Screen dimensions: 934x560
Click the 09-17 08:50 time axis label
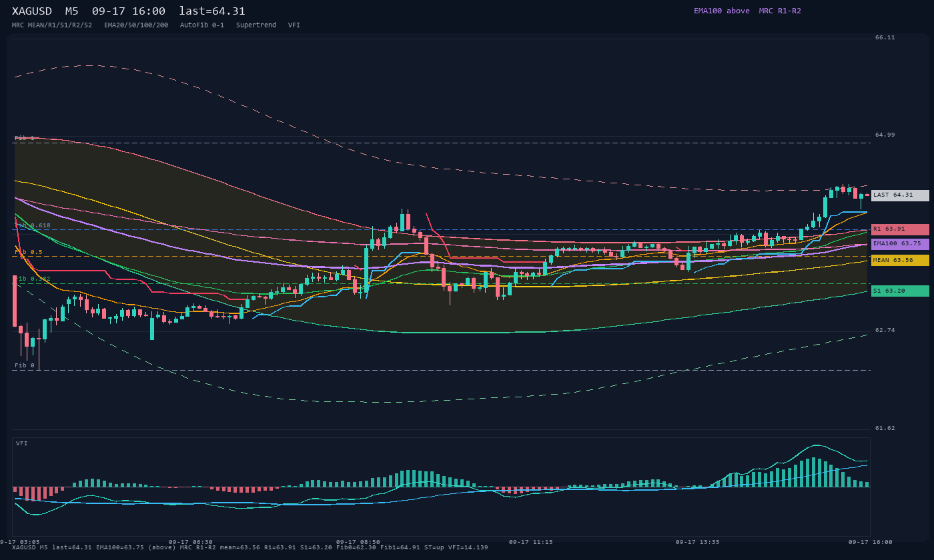tap(358, 542)
